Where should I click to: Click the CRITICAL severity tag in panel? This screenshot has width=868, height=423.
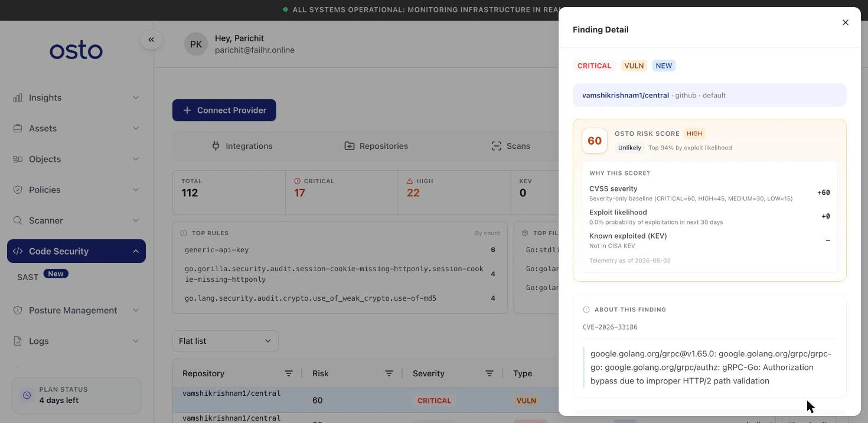click(594, 66)
